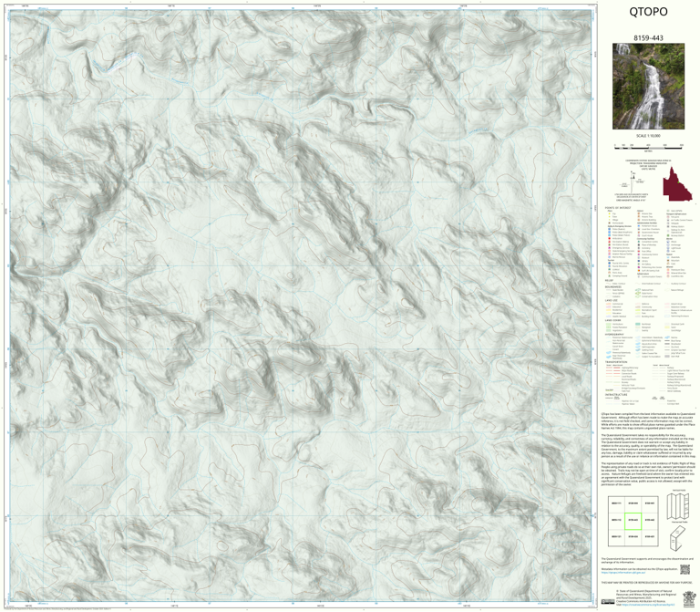Click the maroon Queensland locator map
Viewport: 700px width, 612px height.
677,184
